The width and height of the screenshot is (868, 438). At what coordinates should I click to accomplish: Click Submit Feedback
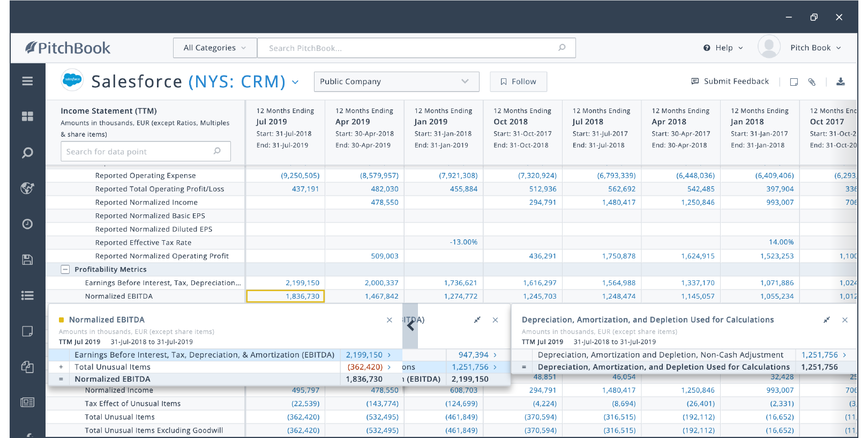tap(730, 81)
